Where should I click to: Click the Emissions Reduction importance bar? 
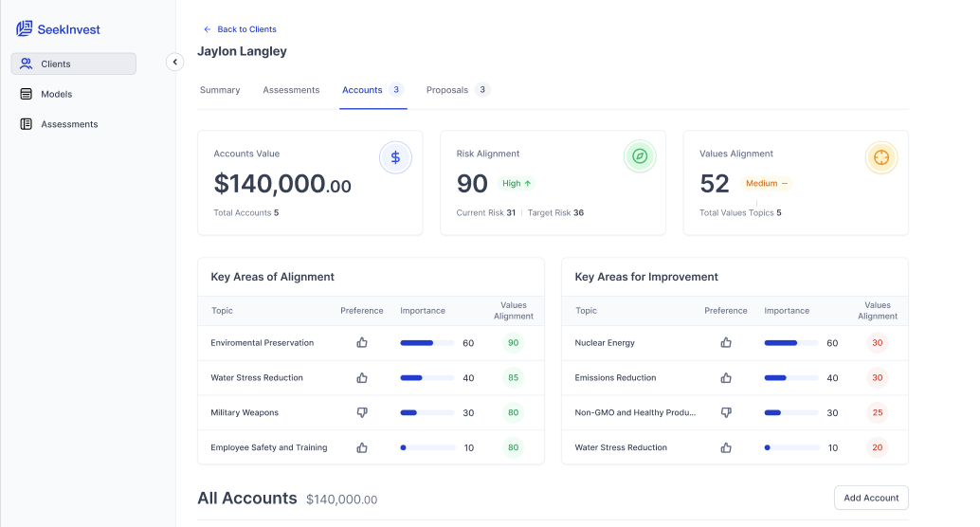(791, 377)
